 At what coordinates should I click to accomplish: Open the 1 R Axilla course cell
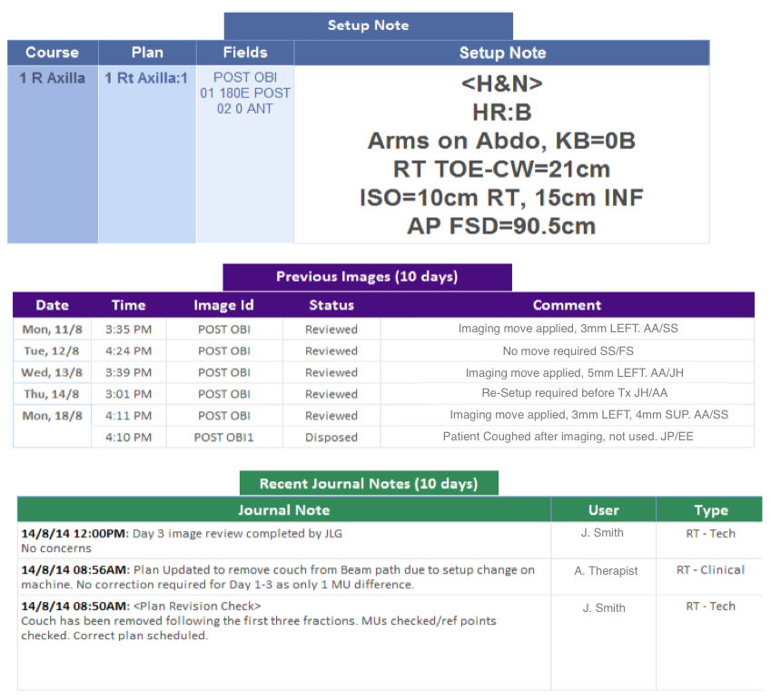[x=53, y=78]
